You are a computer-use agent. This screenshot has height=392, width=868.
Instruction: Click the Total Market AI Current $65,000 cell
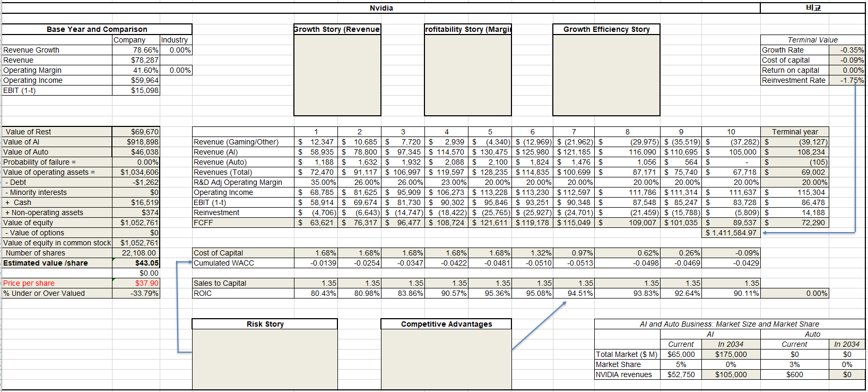point(681,354)
